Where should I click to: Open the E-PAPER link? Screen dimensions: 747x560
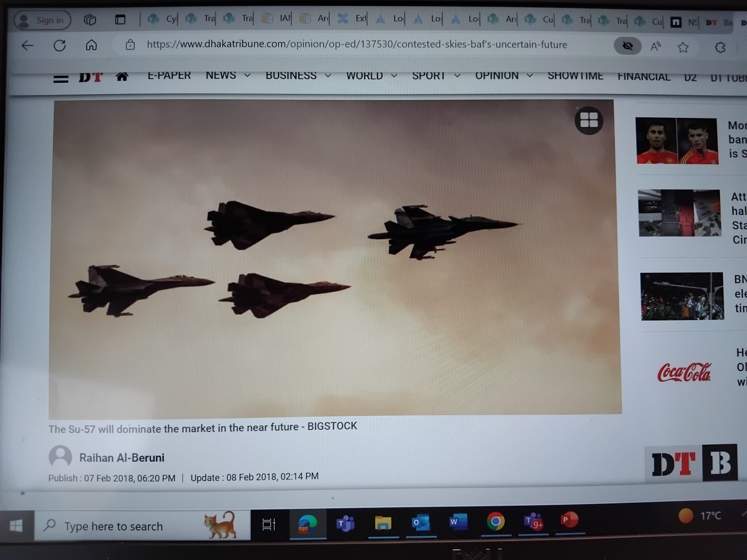click(x=169, y=76)
